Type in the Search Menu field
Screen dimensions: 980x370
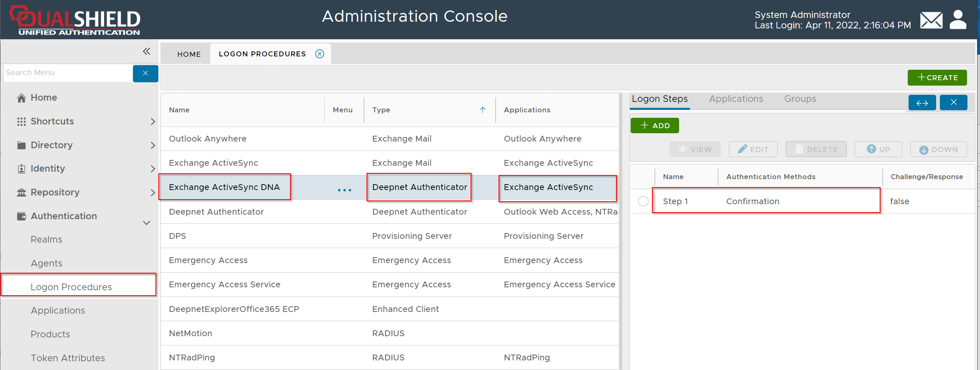(68, 73)
